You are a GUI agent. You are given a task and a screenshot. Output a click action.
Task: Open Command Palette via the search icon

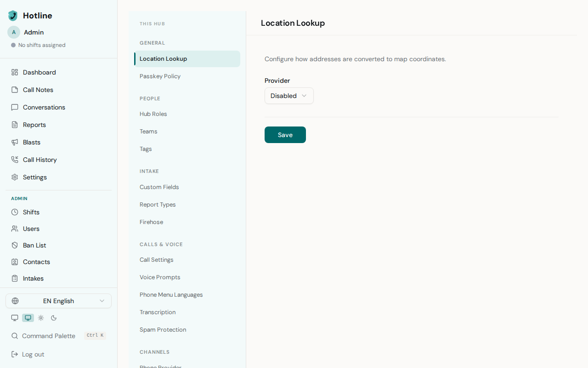click(x=14, y=336)
